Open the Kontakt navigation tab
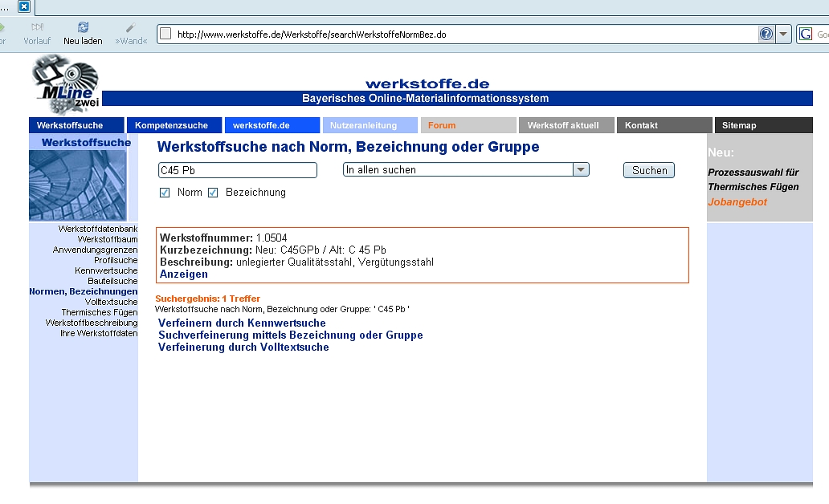Image resolution: width=829 pixels, height=504 pixels. (x=664, y=125)
